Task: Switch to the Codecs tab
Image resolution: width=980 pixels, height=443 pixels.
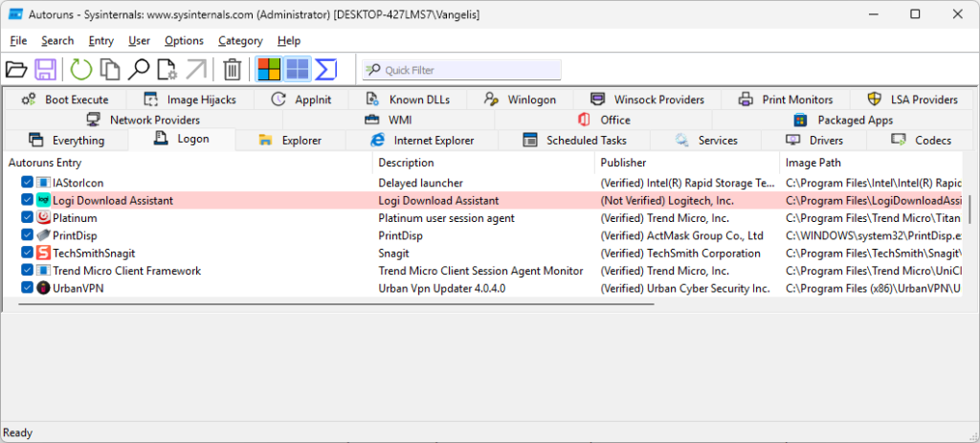Action: click(922, 141)
